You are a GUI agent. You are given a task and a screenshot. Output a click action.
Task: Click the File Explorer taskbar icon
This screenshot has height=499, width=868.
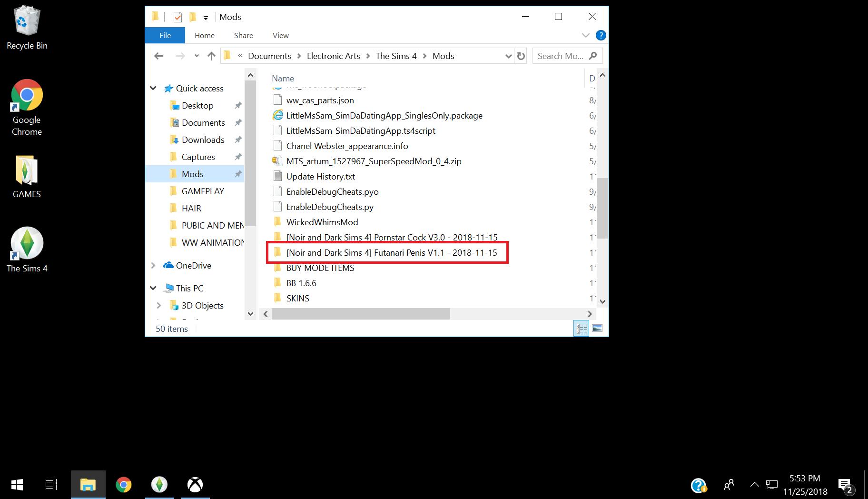pyautogui.click(x=88, y=485)
